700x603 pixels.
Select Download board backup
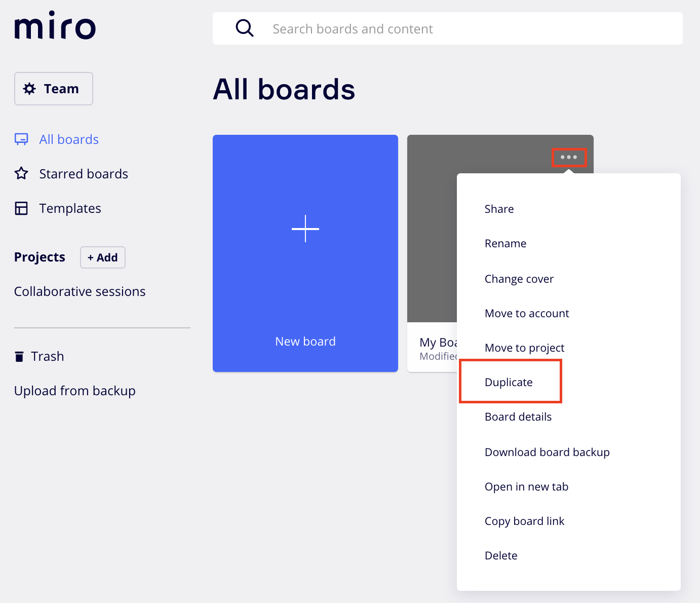tap(547, 453)
